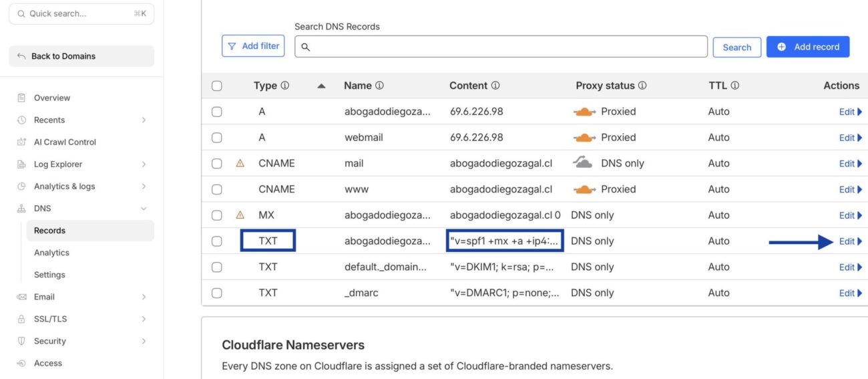Screen dimensions: 868x379
Task: Click the AI Crawl Control icon
Action: [x=21, y=142]
